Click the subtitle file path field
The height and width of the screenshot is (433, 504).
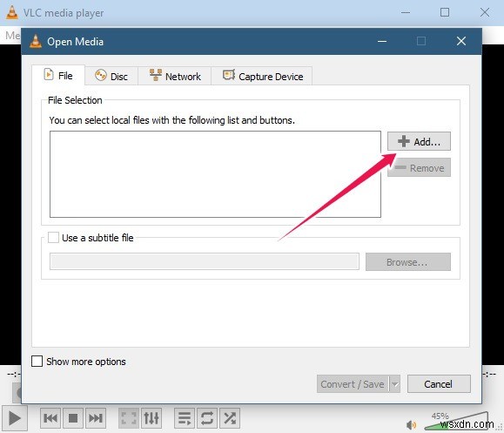tap(205, 261)
